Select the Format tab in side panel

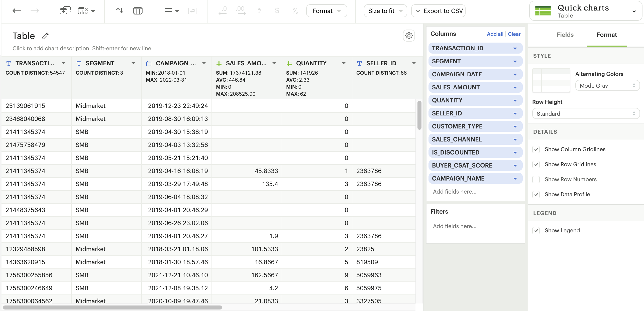point(606,35)
